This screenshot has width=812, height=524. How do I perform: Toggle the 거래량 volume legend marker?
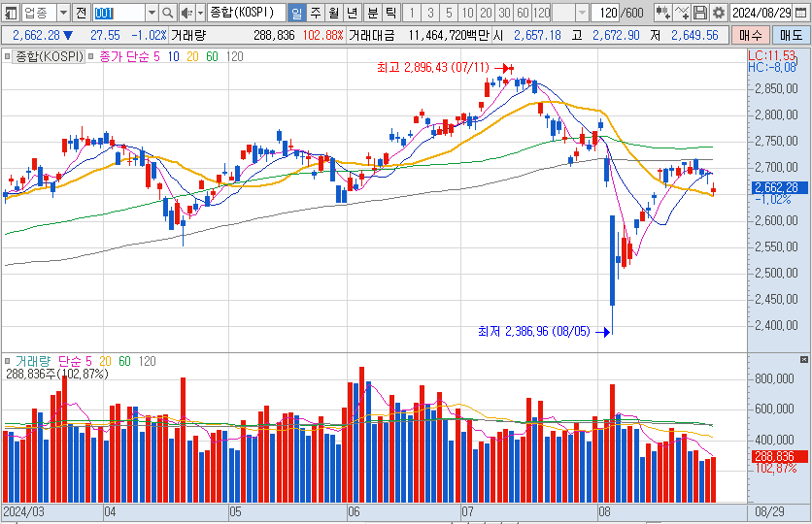[7, 361]
